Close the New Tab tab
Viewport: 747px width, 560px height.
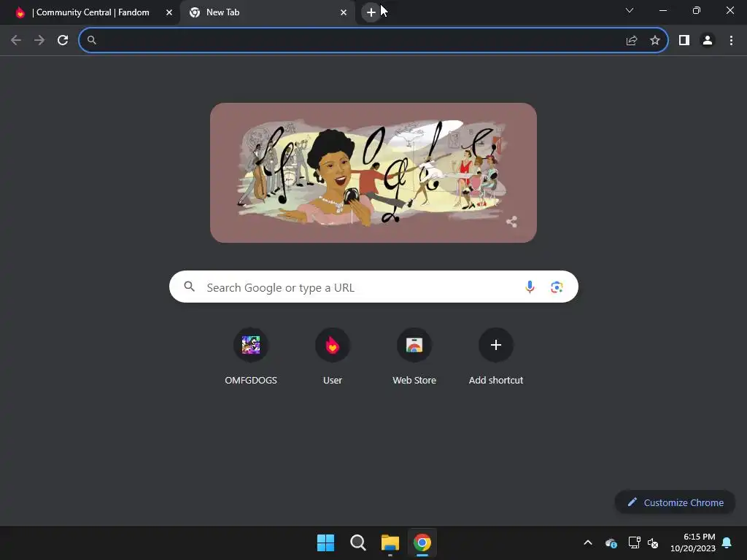point(344,12)
